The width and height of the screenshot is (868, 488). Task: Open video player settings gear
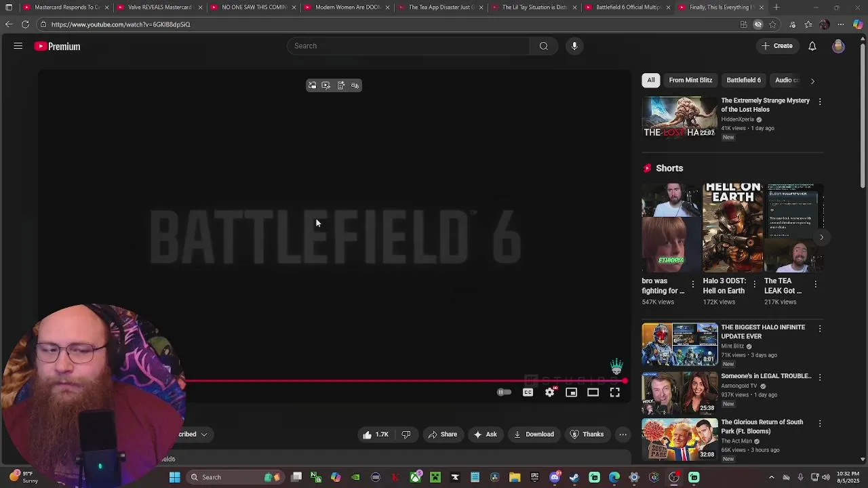tap(550, 392)
